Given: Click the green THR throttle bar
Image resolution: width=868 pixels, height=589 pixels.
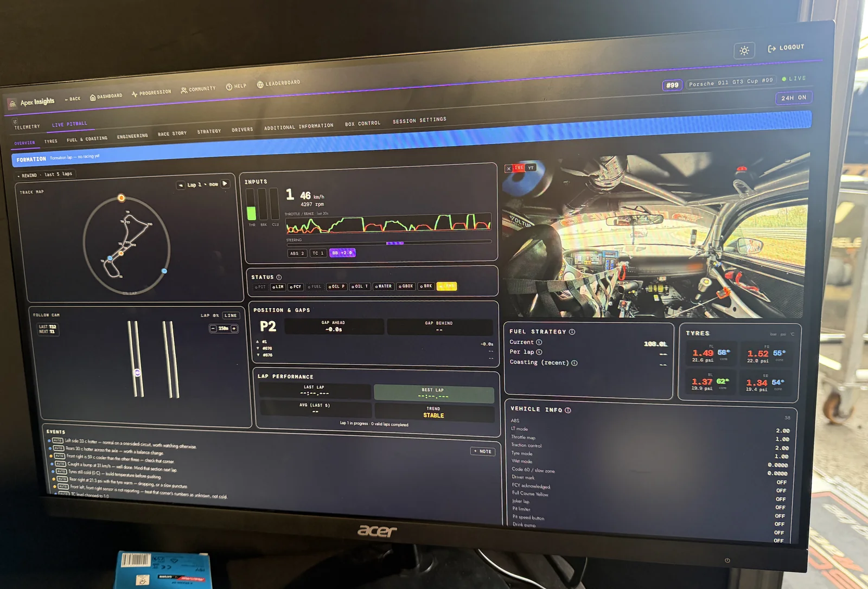Looking at the screenshot, I should [x=251, y=204].
